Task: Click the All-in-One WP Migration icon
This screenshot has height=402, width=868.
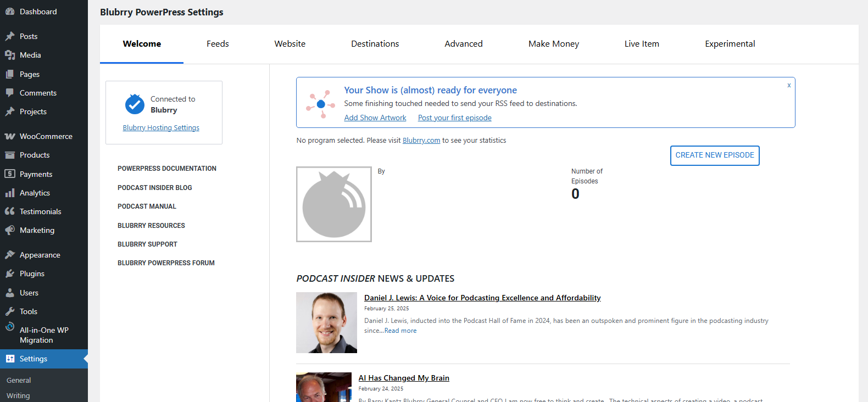Action: pos(10,327)
